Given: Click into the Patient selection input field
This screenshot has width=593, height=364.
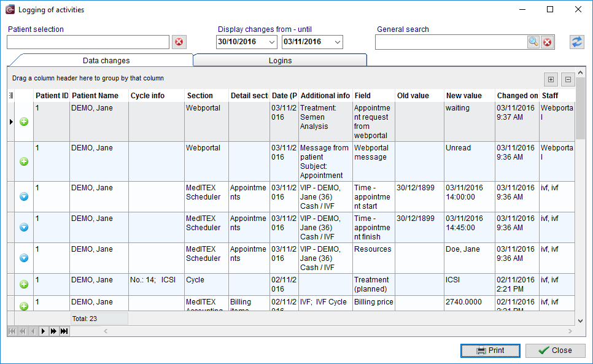Looking at the screenshot, I should coord(88,42).
